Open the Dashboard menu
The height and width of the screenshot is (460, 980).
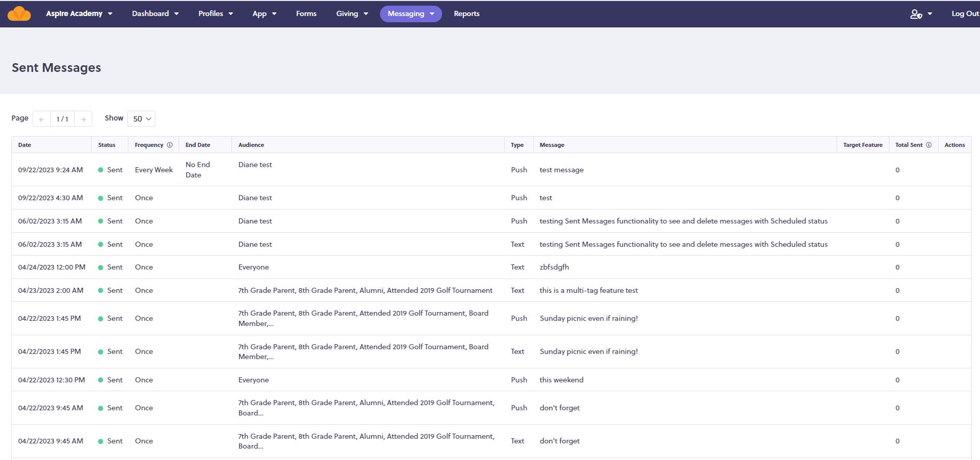pos(155,13)
